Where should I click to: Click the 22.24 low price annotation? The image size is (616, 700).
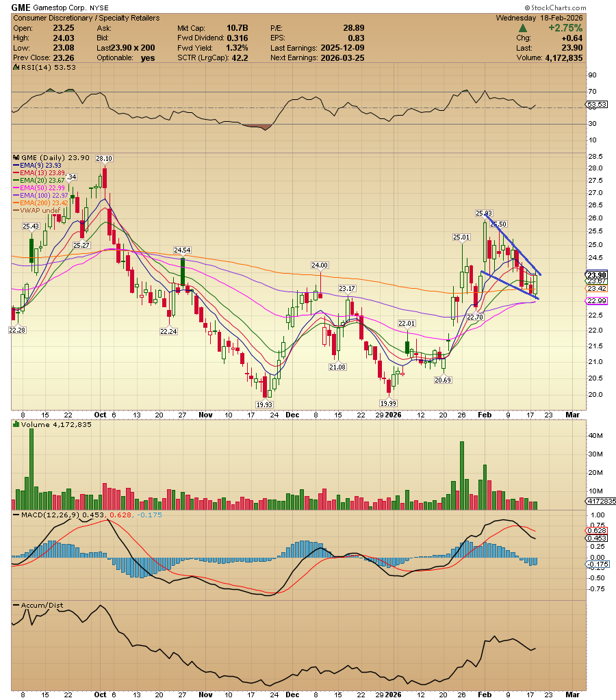[168, 331]
